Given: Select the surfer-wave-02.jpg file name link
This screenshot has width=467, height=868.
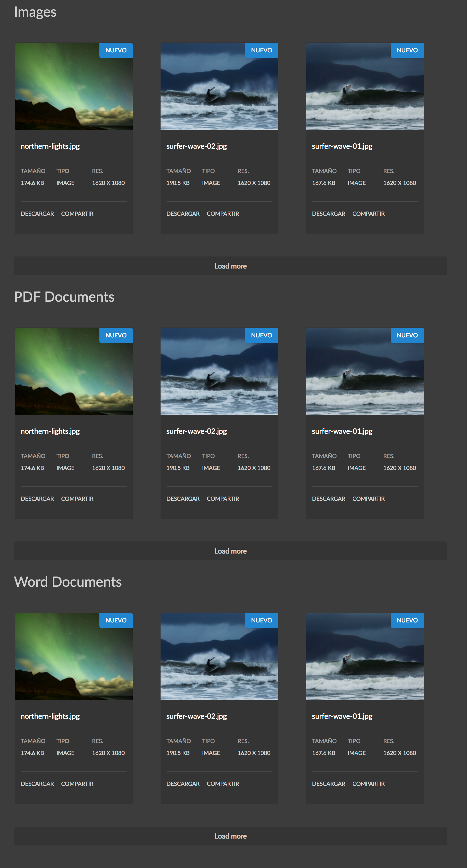Looking at the screenshot, I should point(197,146).
